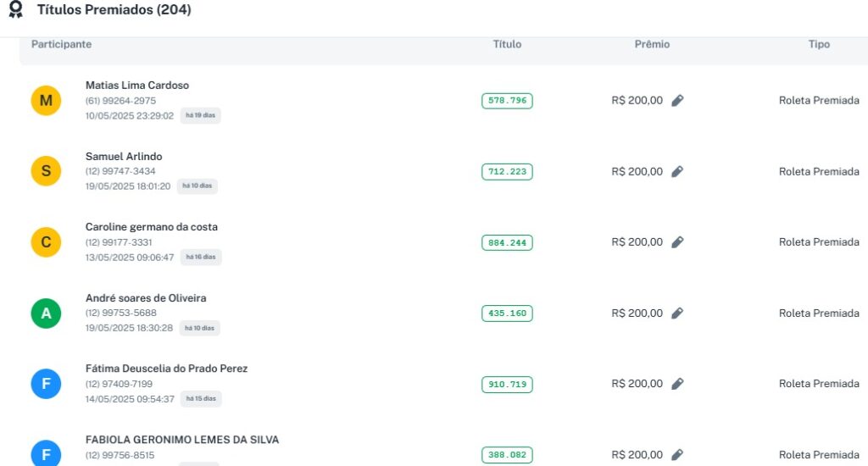Edit prize on André soares de Oliveira row

pyautogui.click(x=677, y=313)
